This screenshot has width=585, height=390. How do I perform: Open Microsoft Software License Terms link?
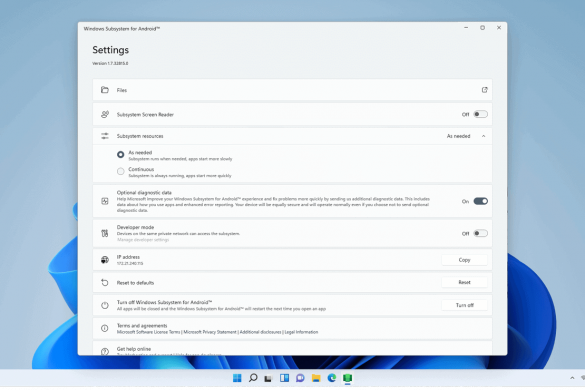pyautogui.click(x=148, y=332)
